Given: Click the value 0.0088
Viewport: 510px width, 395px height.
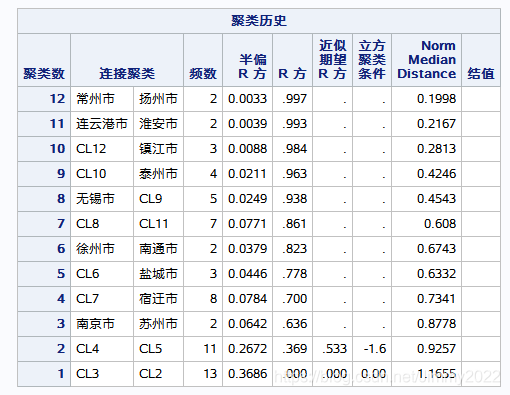Looking at the screenshot, I should pyautogui.click(x=247, y=149).
